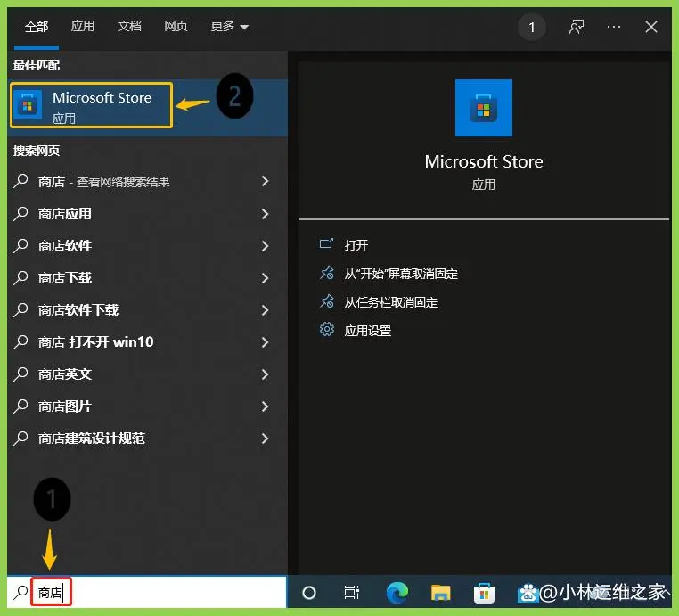Viewport: 679px width, 616px height.
Task: Click unpin from taskbar pin icon
Action: [x=326, y=301]
